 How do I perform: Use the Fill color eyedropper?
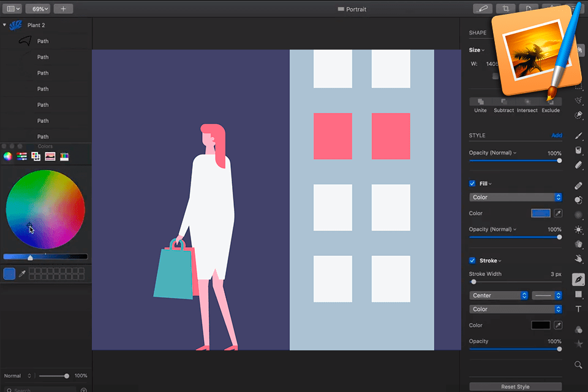558,213
